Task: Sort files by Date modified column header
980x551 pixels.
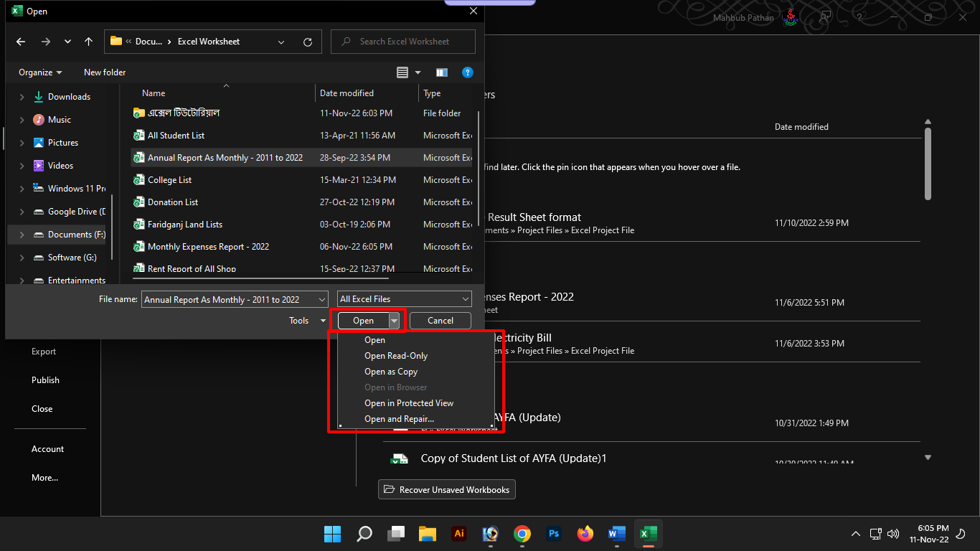Action: click(x=347, y=93)
